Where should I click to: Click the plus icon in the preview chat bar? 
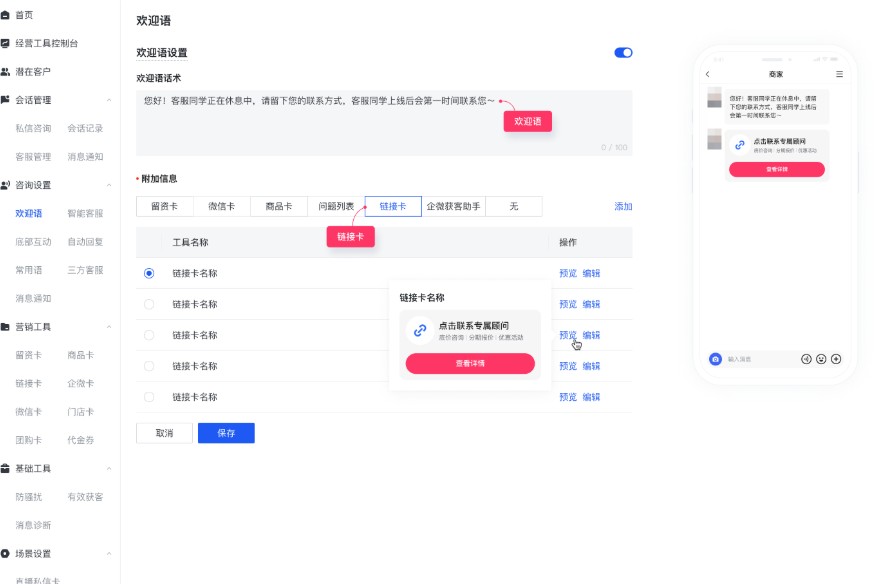tap(836, 359)
